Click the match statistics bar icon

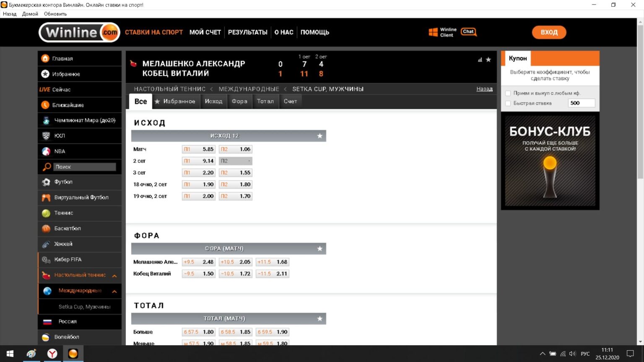(480, 60)
